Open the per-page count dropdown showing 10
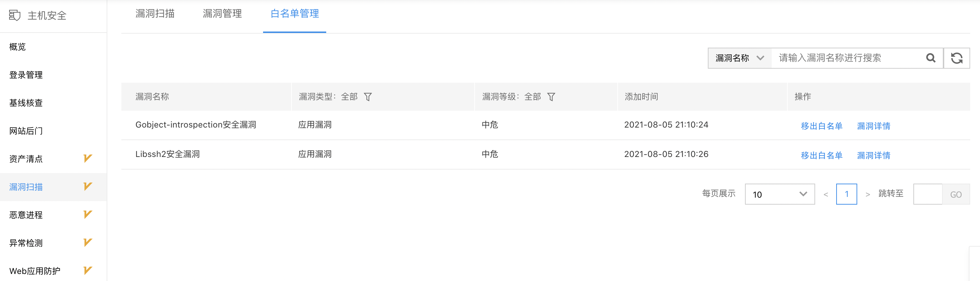The width and height of the screenshot is (980, 281). click(x=780, y=194)
